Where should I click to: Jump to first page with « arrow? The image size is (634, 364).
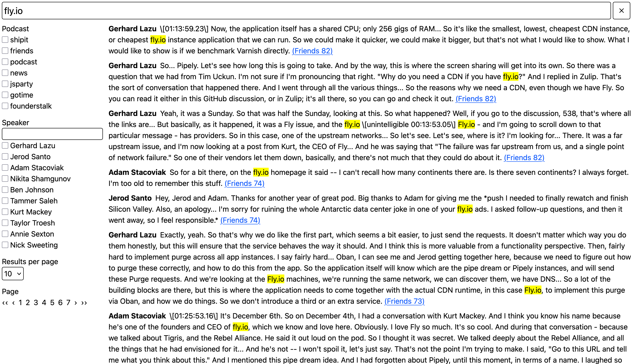(5, 303)
